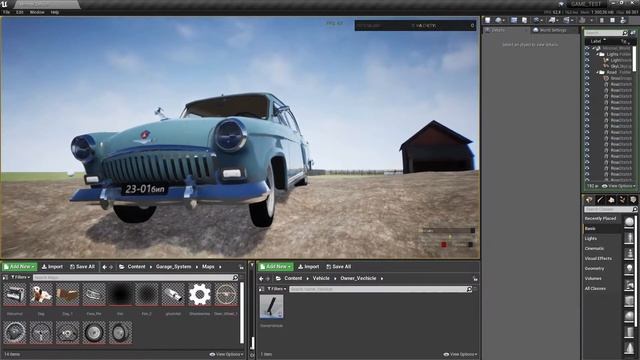Open View Options in left content browser
Image resolution: width=640 pixels, height=360 pixels.
227,355
